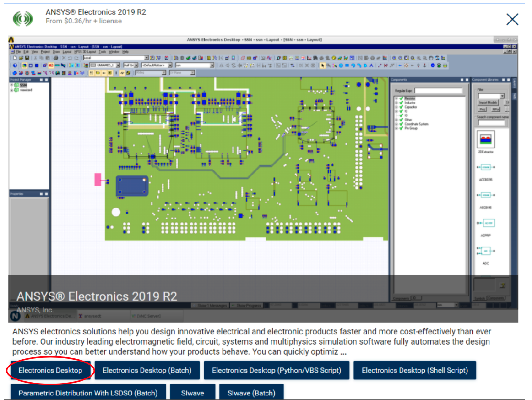This screenshot has width=532, height=400.
Task: Open the Filter dropdown in Component Libraries
Action: coord(502,96)
